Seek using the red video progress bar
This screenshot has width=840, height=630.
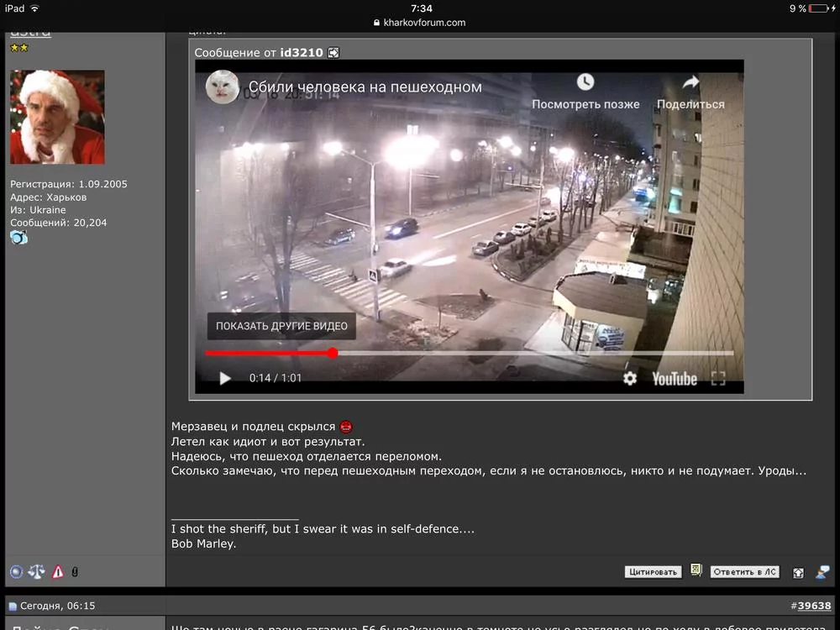coord(470,353)
